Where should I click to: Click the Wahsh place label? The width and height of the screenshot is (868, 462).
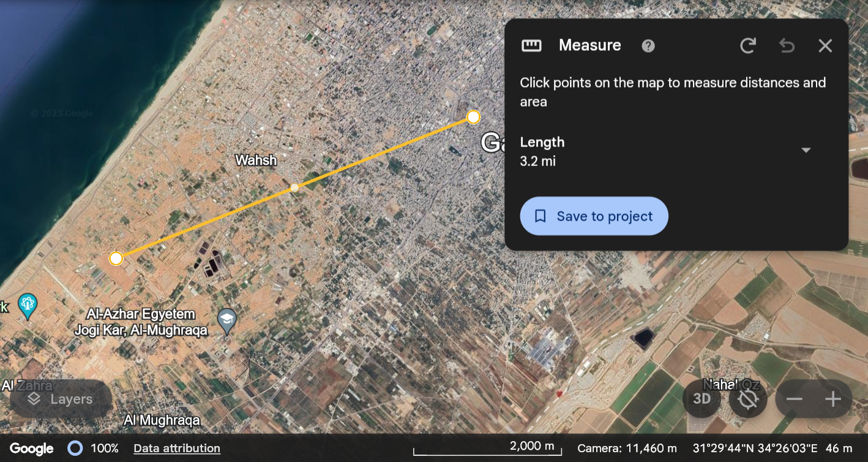tap(256, 161)
